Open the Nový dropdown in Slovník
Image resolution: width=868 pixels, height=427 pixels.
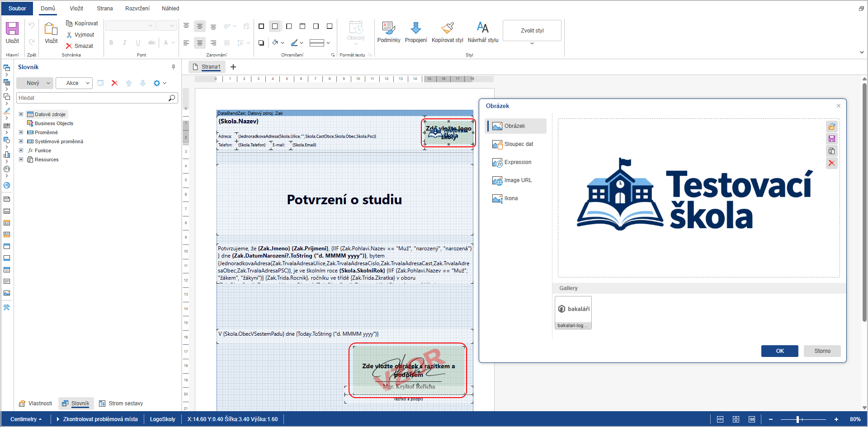point(35,83)
